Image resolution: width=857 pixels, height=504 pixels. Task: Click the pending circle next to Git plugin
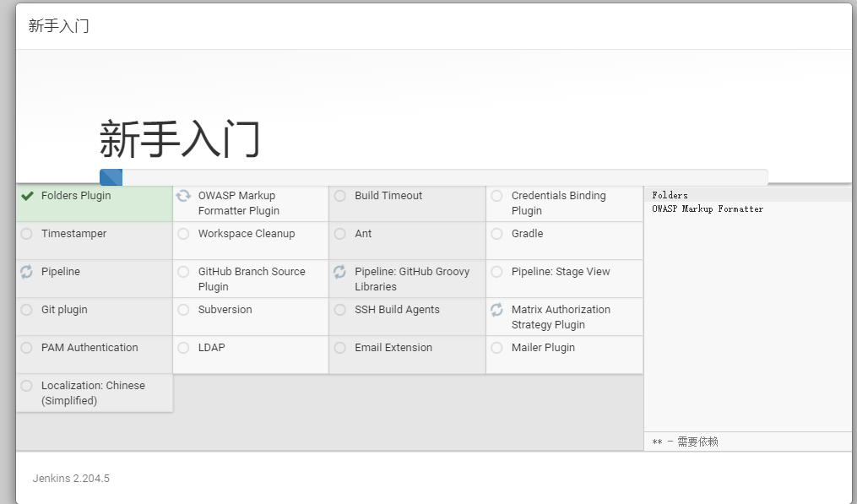pyautogui.click(x=26, y=310)
